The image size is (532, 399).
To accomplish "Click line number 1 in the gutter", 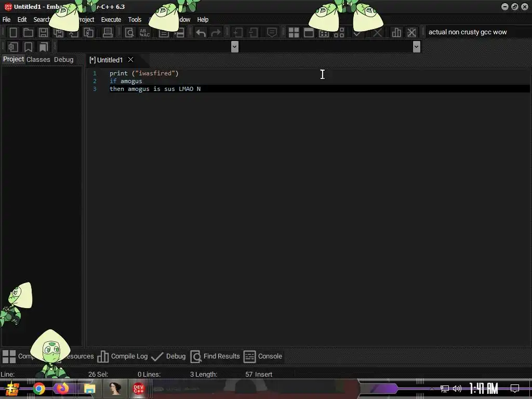I will [x=95, y=73].
